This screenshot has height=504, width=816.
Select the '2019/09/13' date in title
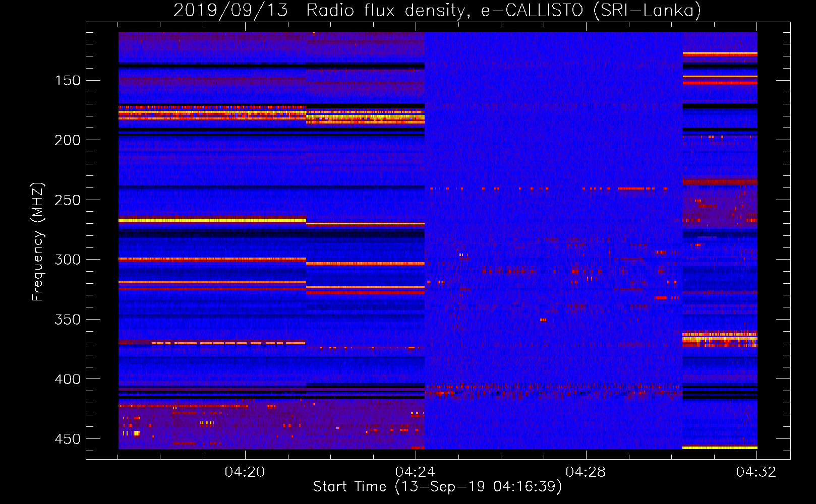coord(230,10)
